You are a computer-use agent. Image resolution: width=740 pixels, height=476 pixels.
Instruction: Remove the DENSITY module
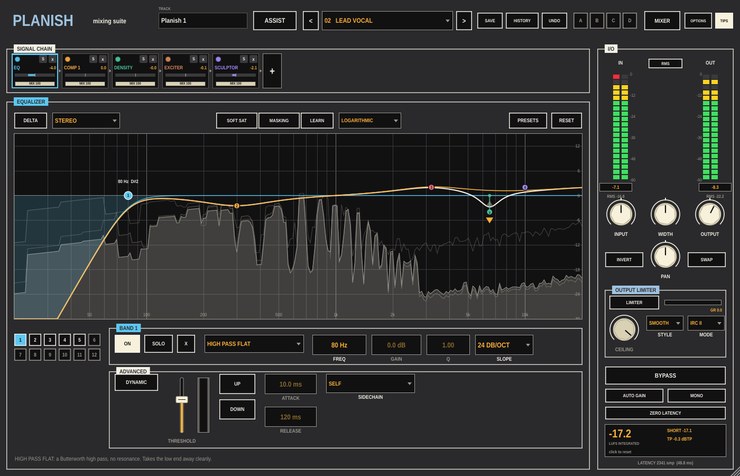coord(153,59)
